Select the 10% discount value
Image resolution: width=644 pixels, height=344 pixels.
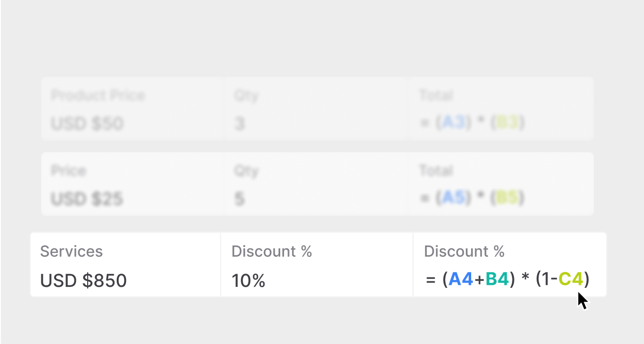[x=249, y=281]
